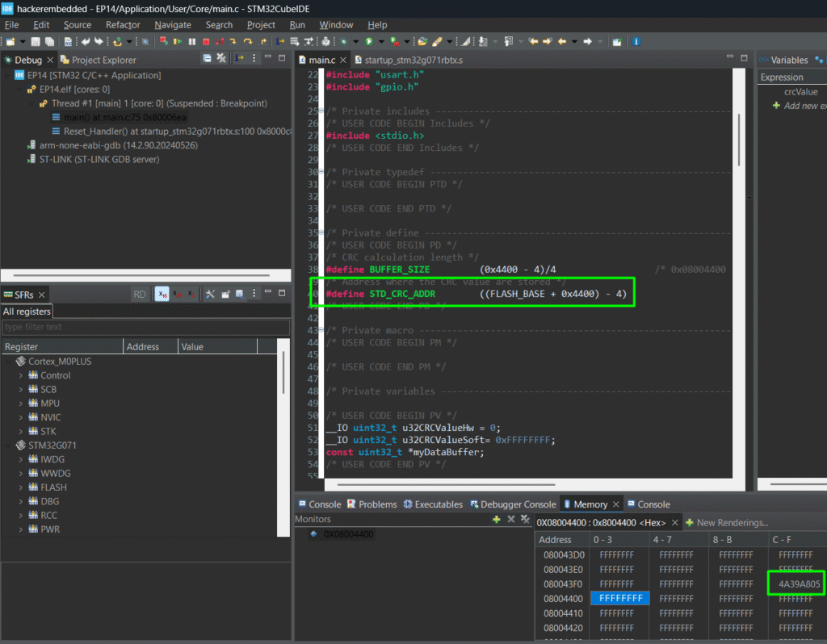The width and height of the screenshot is (827, 644).
Task: Click the Save icon in main toolbar
Action: 36,41
